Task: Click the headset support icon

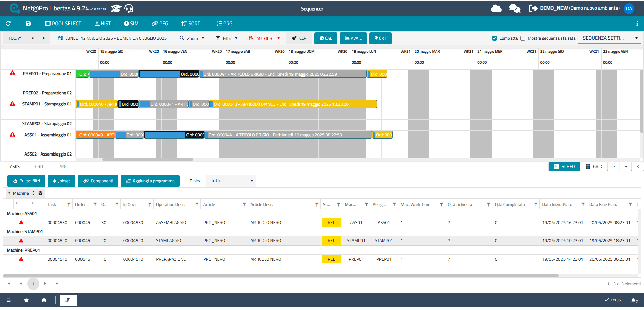Action: click(x=129, y=8)
